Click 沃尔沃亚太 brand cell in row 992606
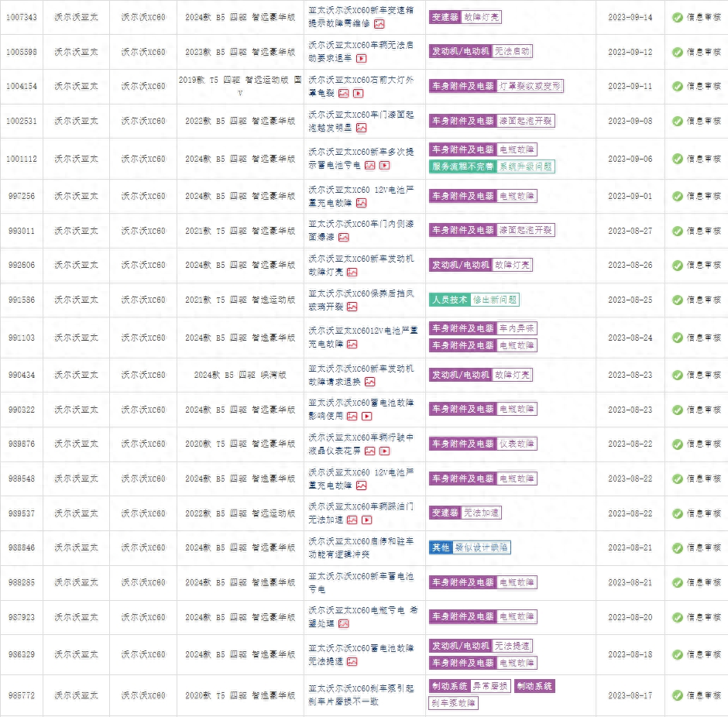 (x=76, y=265)
